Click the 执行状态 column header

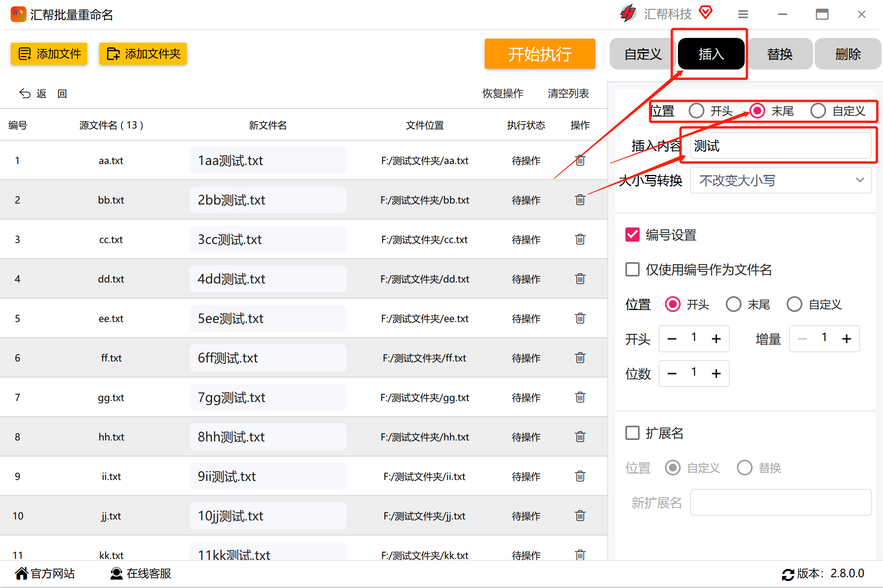(526, 125)
